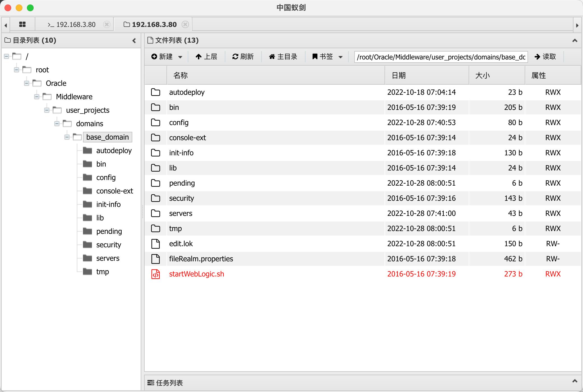This screenshot has height=392, width=583.
Task: Collapse the directory list panel chevron
Action: pos(134,41)
